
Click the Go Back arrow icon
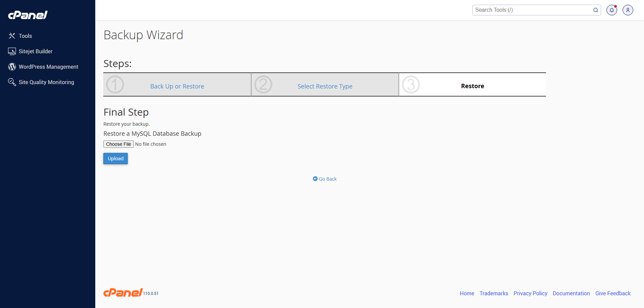pyautogui.click(x=315, y=179)
